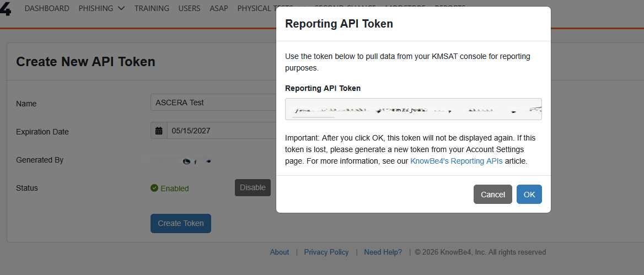Open the ASAP menu item

coord(219,8)
